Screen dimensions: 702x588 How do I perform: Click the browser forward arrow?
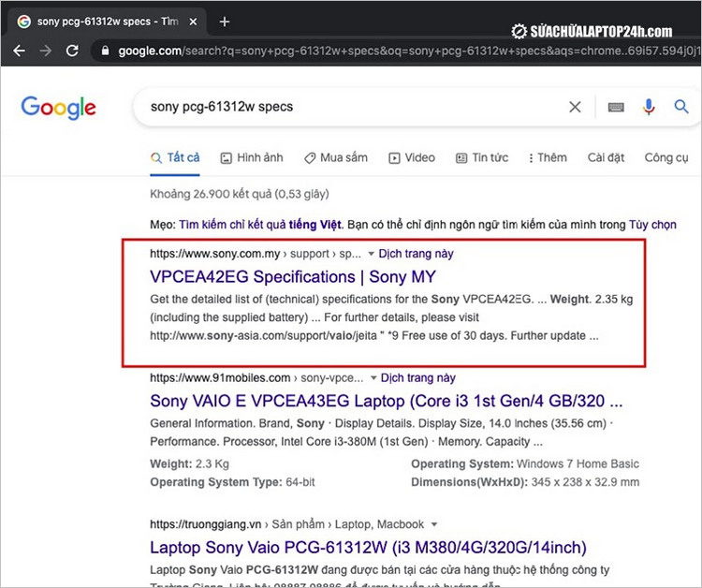(45, 51)
